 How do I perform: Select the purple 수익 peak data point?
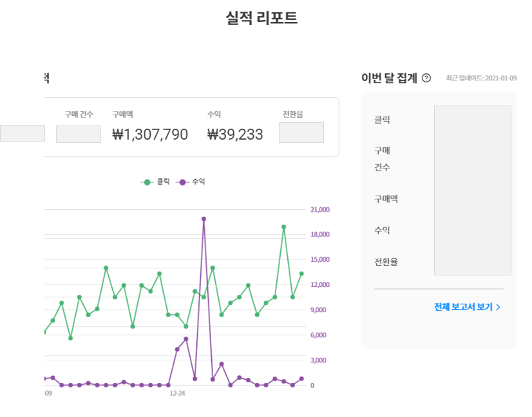click(204, 219)
